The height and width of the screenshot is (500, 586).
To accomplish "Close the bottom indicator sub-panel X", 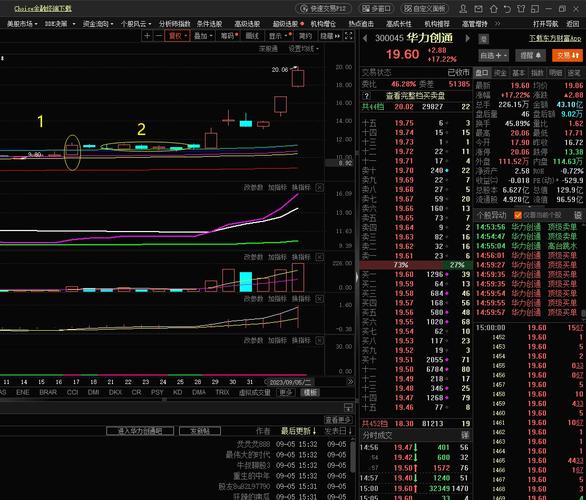I will point(320,340).
